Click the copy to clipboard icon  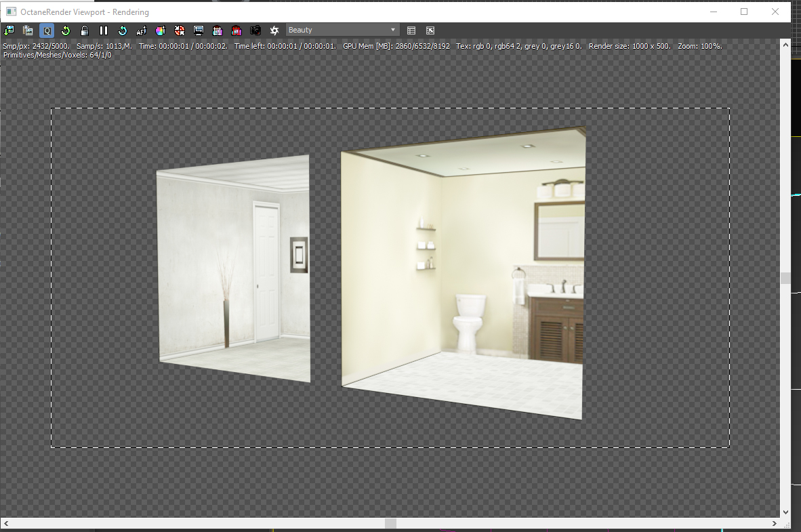(x=28, y=30)
